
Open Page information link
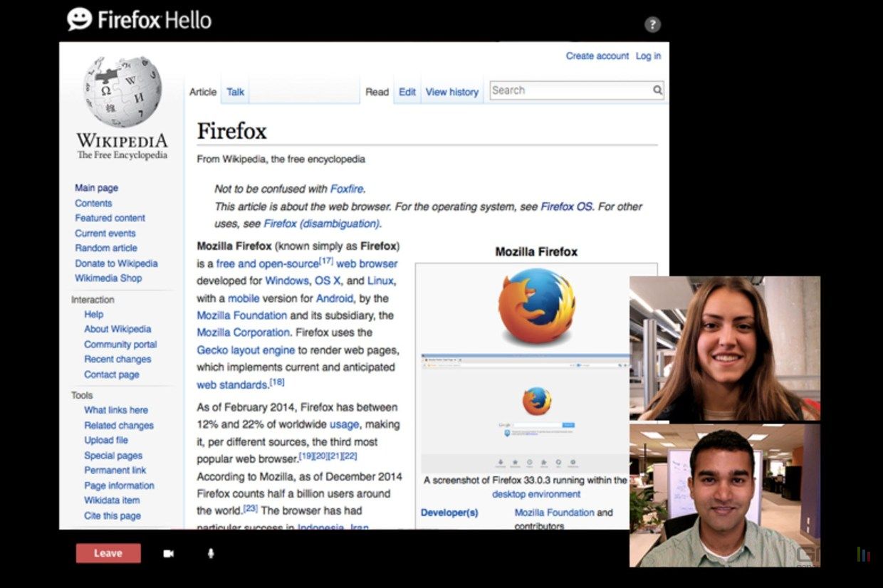click(x=119, y=485)
